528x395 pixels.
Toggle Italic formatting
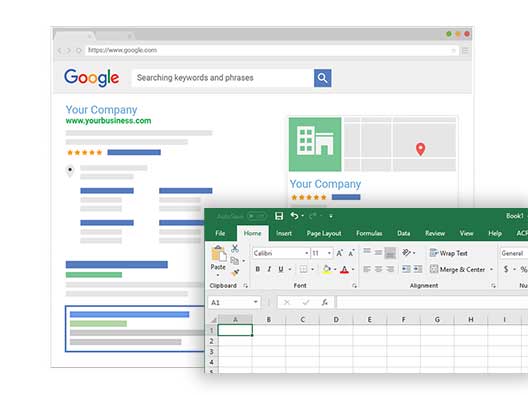(269, 269)
